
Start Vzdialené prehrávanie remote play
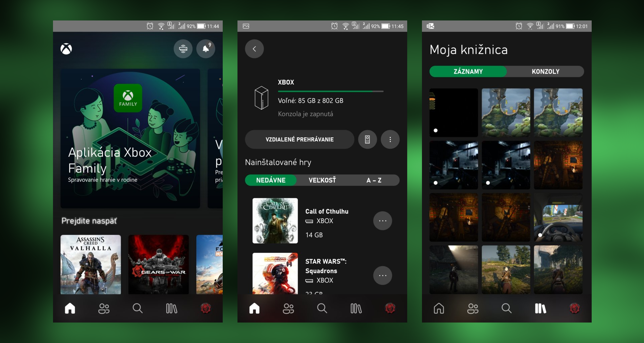tap(300, 139)
